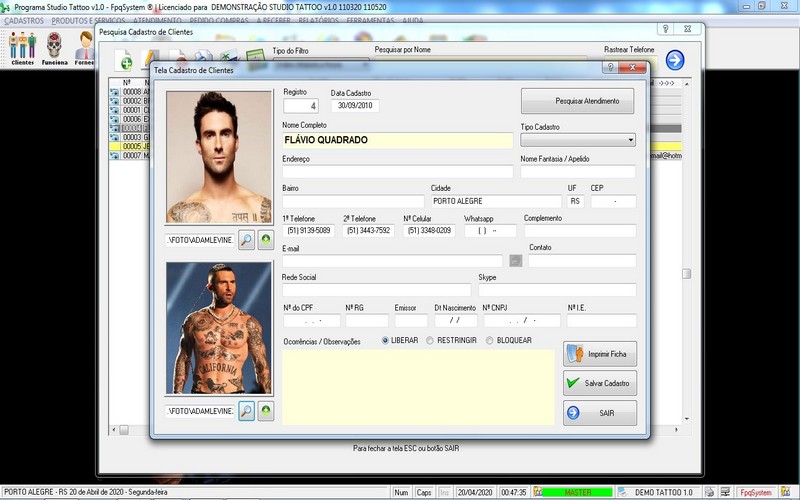The height and width of the screenshot is (500, 800).
Task: Open the Fornecedores toolbar icon
Action: [x=85, y=48]
